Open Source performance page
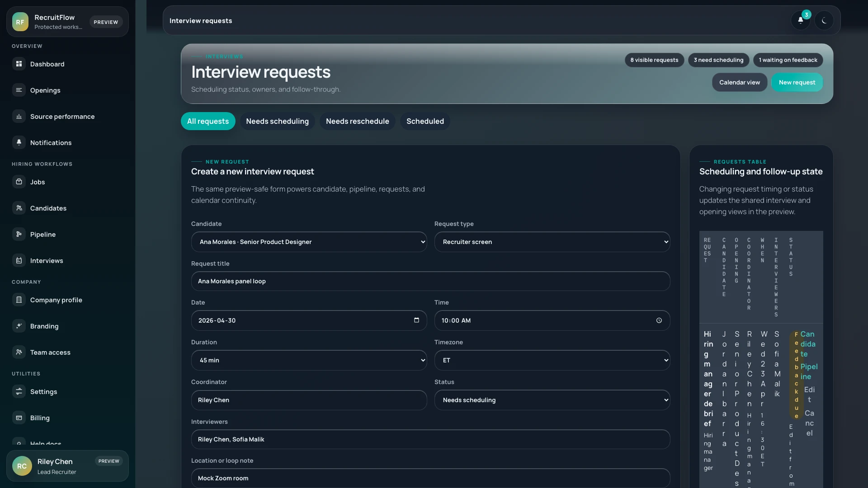The height and width of the screenshot is (488, 868). click(67, 116)
